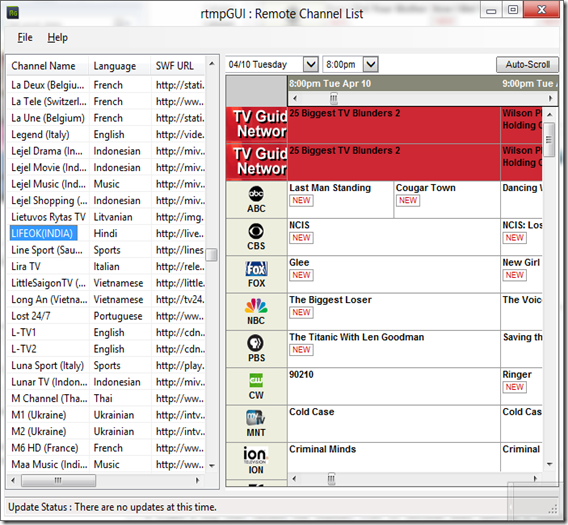Select the NBC peacock logo
This screenshot has width=568, height=525.
coord(256,306)
